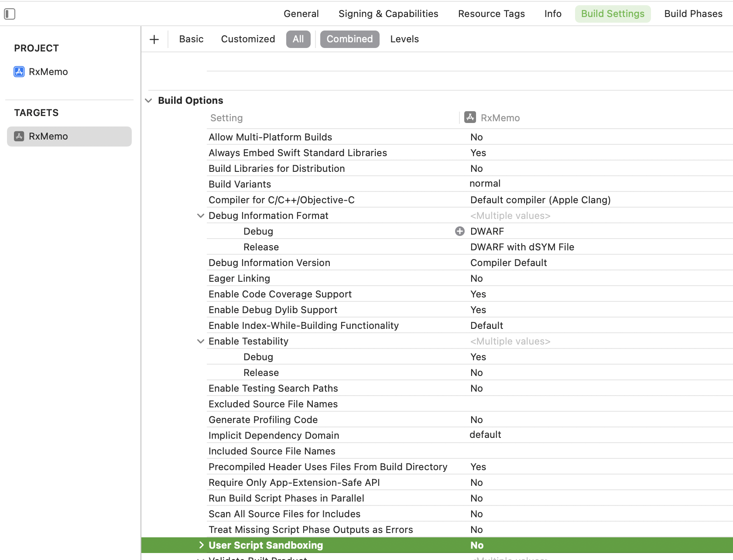Change Treat Missing Script Phase Outputs value

pos(476,529)
